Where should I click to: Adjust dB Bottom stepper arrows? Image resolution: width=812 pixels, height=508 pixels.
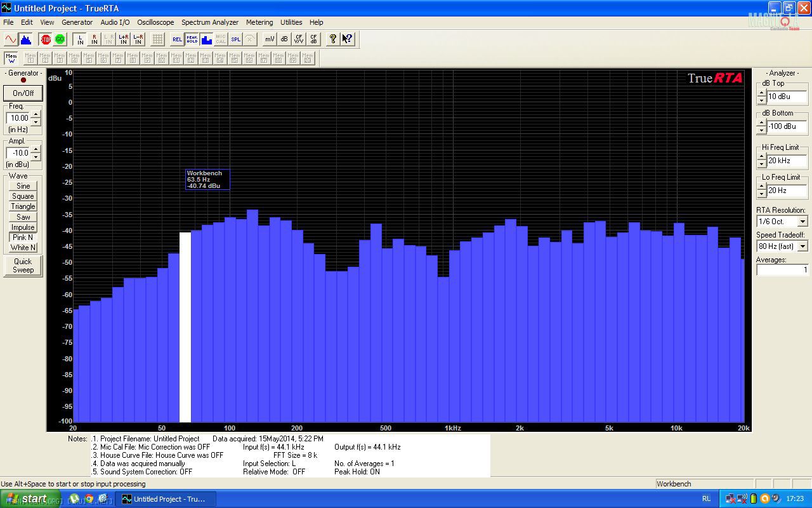tap(761, 126)
